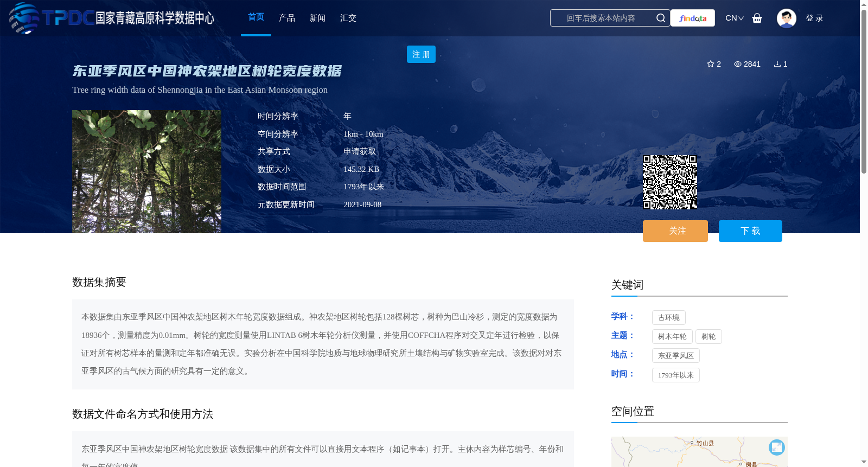Click the user avatar icon

[x=786, y=18]
